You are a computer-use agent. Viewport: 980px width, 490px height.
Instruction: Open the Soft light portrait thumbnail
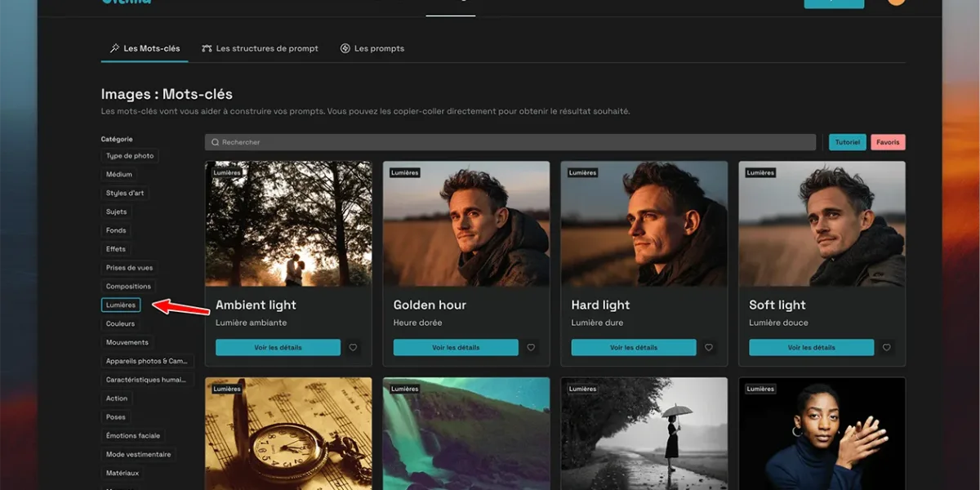pos(822,224)
